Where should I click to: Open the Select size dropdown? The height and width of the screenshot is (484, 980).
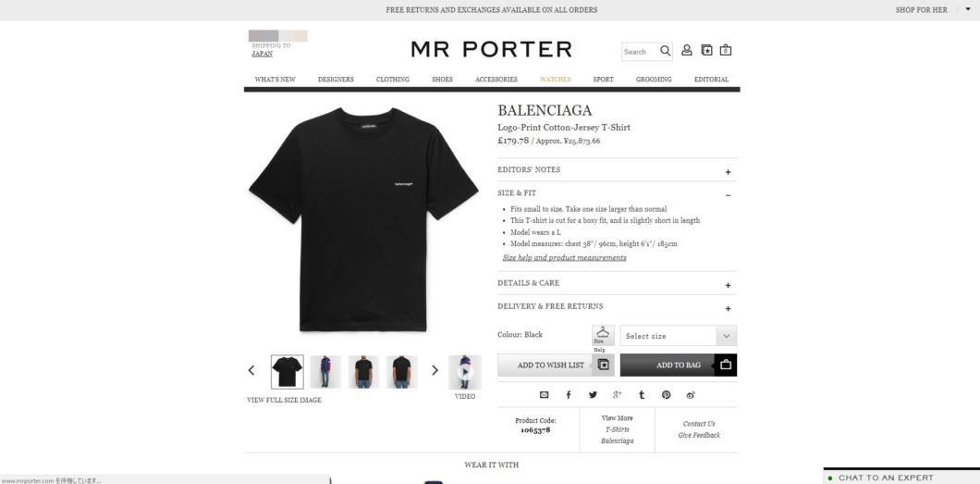tap(678, 336)
